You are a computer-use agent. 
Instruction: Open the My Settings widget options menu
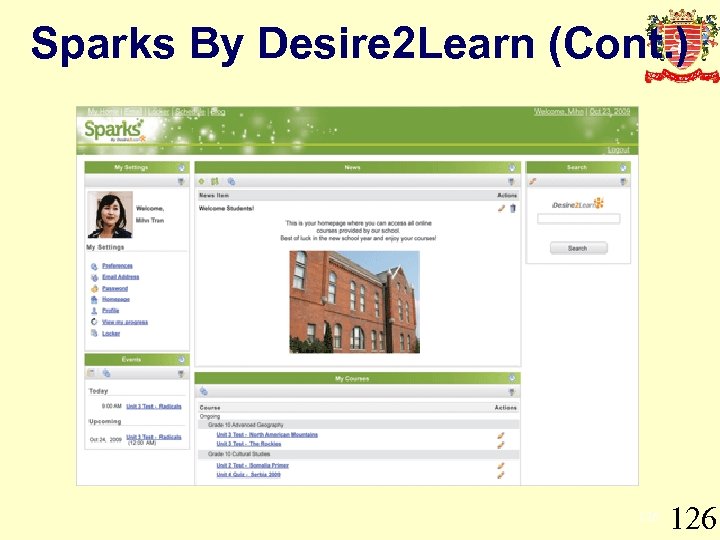(181, 182)
